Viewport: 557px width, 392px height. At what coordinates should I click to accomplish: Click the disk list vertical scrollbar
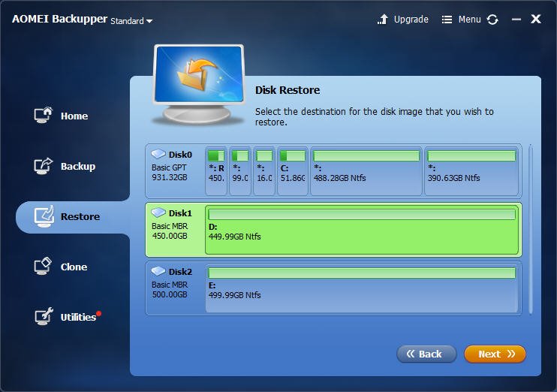click(x=531, y=229)
